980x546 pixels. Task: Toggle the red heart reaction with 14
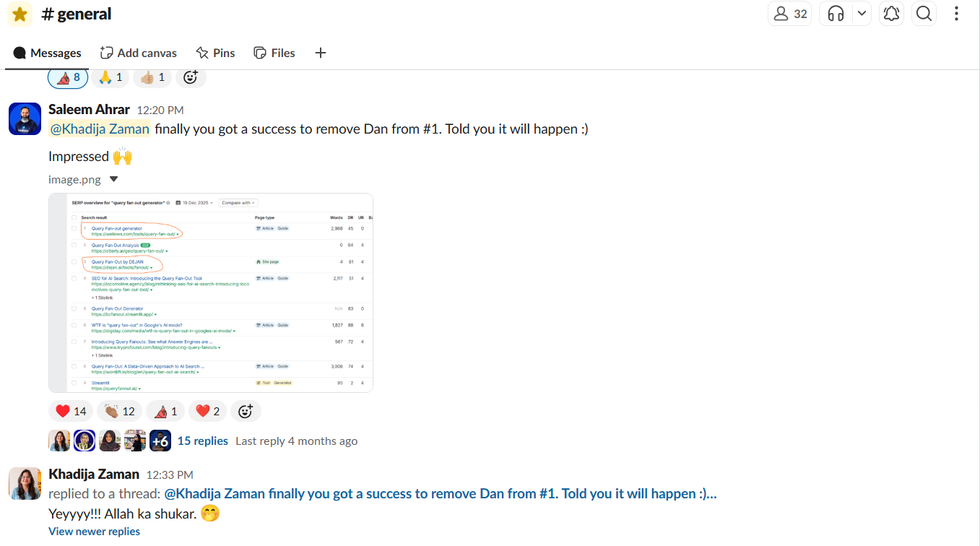[x=71, y=411]
